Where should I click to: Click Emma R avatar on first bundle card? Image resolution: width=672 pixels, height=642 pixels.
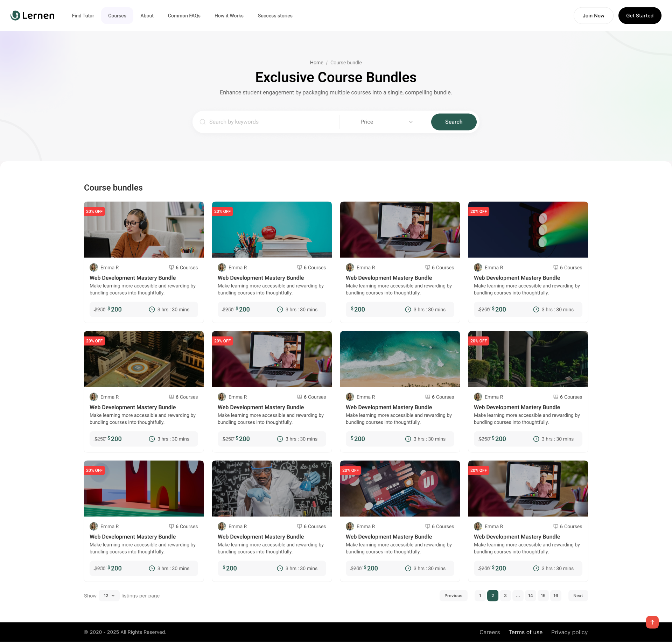click(94, 268)
